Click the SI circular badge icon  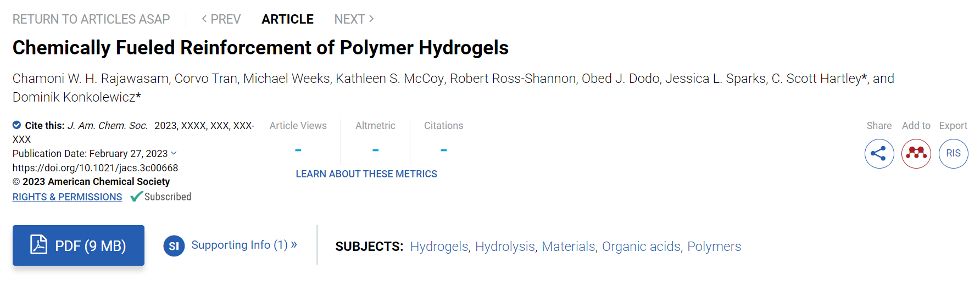point(174,246)
